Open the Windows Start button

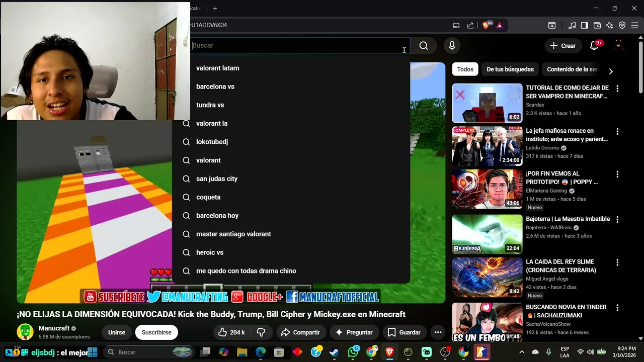(x=93, y=352)
